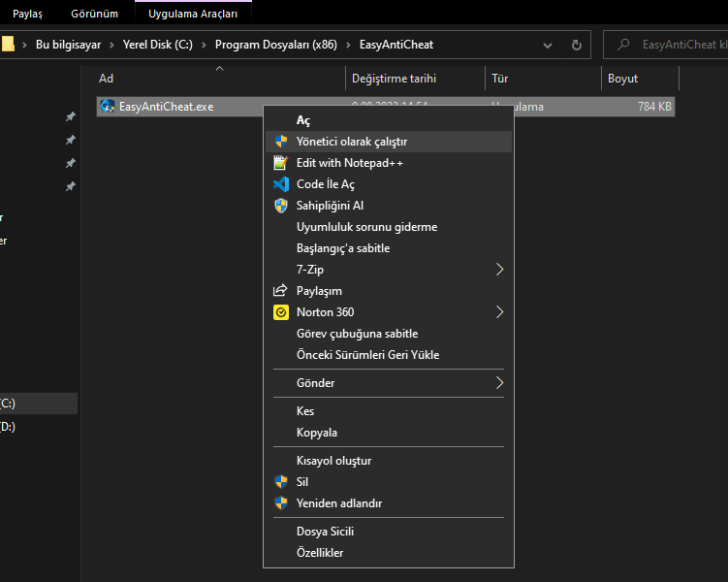Viewport: 728px width, 582px height.
Task: Click the shield icon beside Yönetici olarak çalıştır
Action: [x=281, y=142]
